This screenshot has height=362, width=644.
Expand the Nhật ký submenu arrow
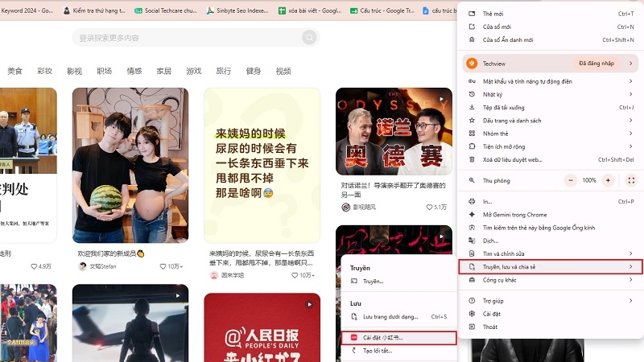coord(630,94)
